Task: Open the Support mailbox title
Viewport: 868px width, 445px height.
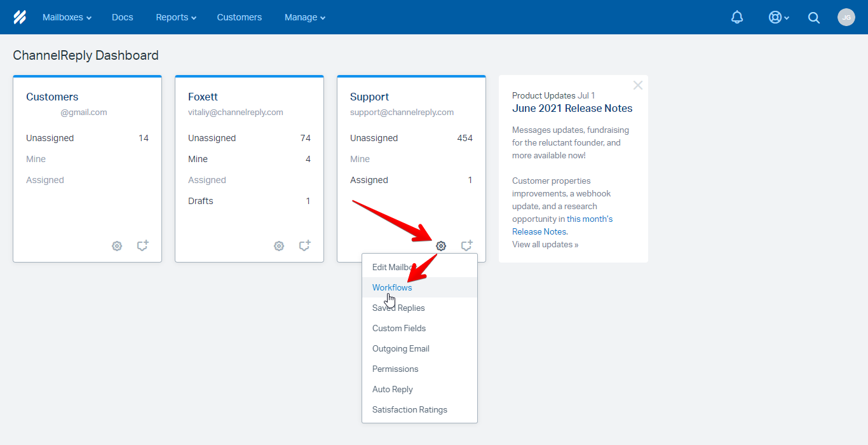Action: (369, 97)
